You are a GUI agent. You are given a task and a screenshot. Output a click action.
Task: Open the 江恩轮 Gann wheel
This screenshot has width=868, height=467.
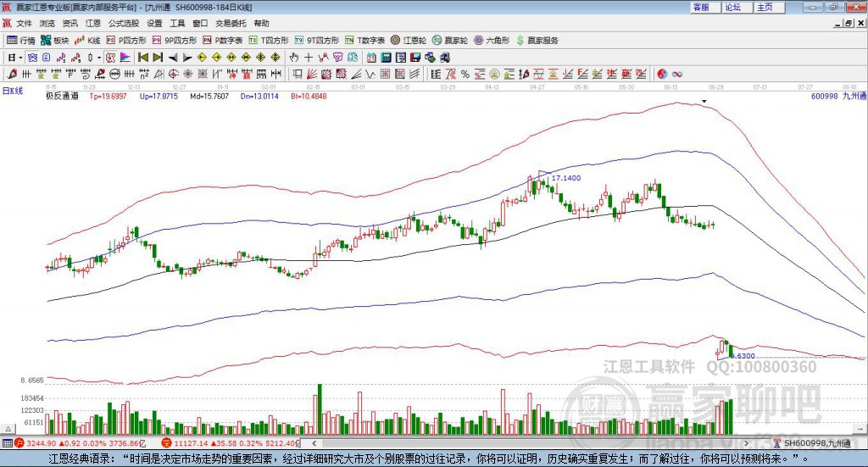(409, 41)
